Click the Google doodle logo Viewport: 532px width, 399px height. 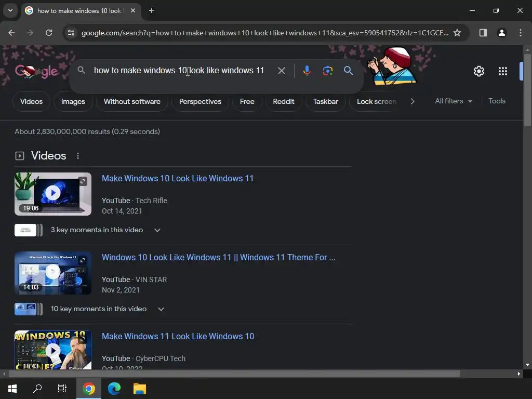36,71
